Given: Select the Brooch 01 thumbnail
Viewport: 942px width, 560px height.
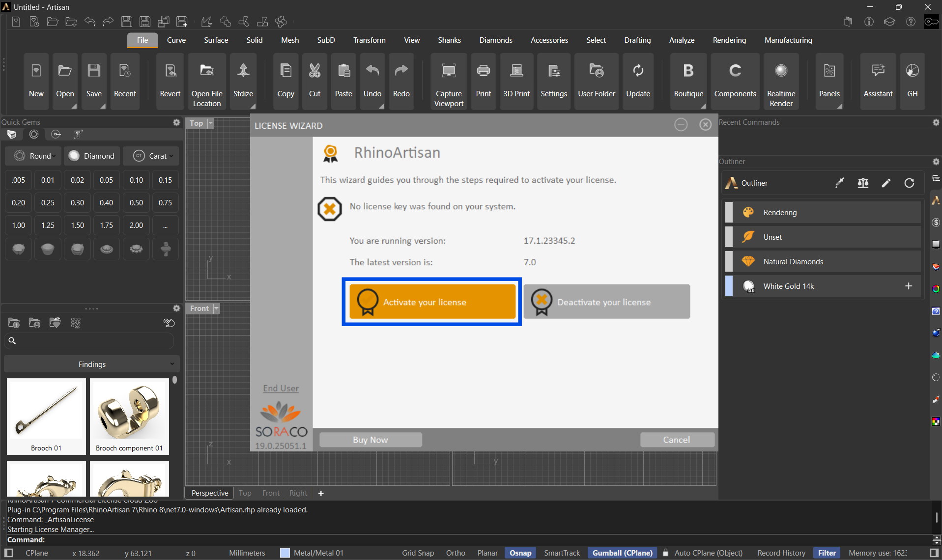Looking at the screenshot, I should tap(46, 416).
